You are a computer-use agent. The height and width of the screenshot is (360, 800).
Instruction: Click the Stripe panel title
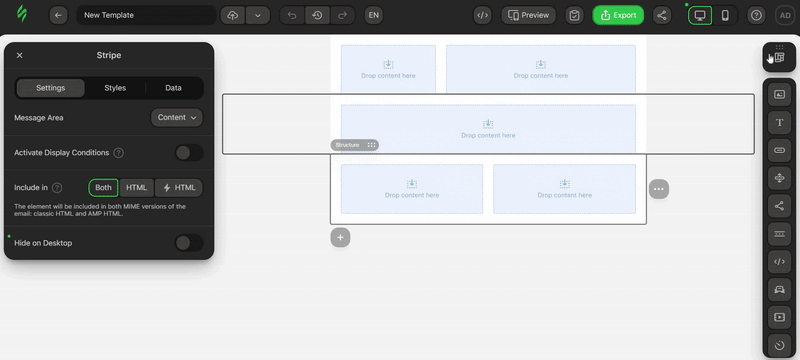tap(109, 55)
